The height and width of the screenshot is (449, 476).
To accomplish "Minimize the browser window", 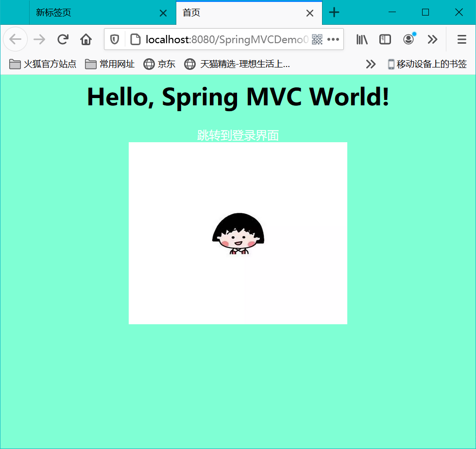I will tap(392, 12).
